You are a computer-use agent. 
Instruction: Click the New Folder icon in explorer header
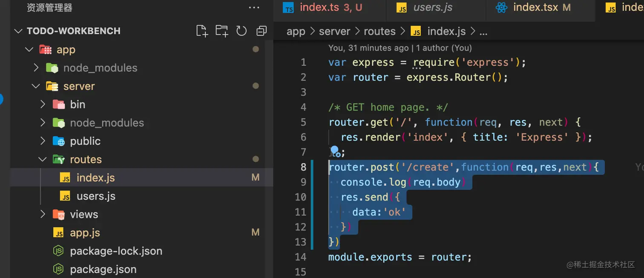[x=221, y=31]
